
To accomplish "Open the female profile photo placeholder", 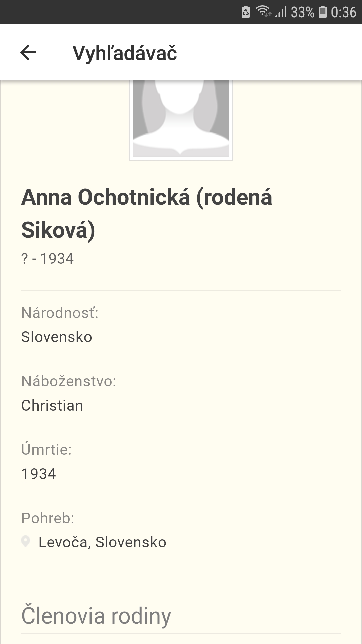I will pyautogui.click(x=181, y=119).
